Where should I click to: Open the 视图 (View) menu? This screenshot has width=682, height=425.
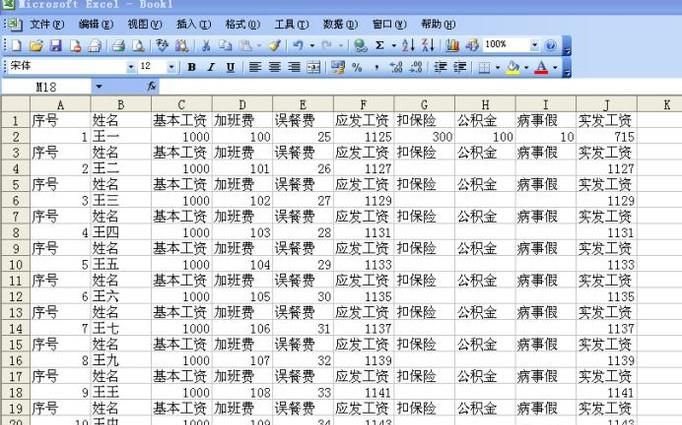pos(144,24)
